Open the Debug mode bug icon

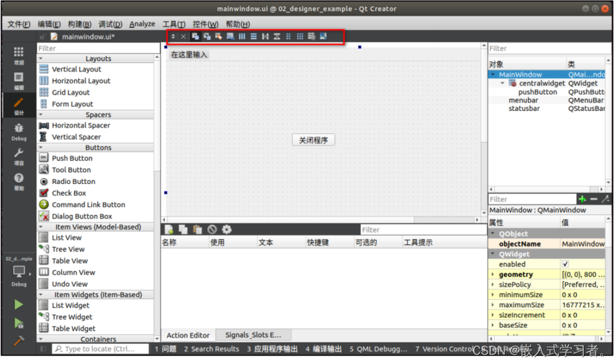(19, 132)
